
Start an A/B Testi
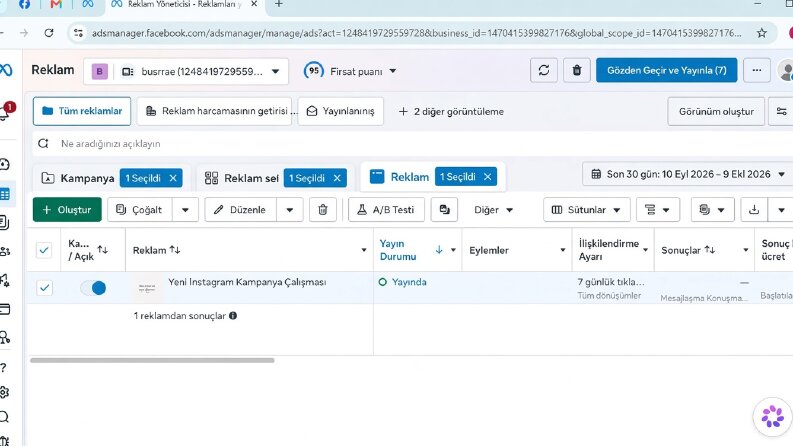[x=386, y=210]
